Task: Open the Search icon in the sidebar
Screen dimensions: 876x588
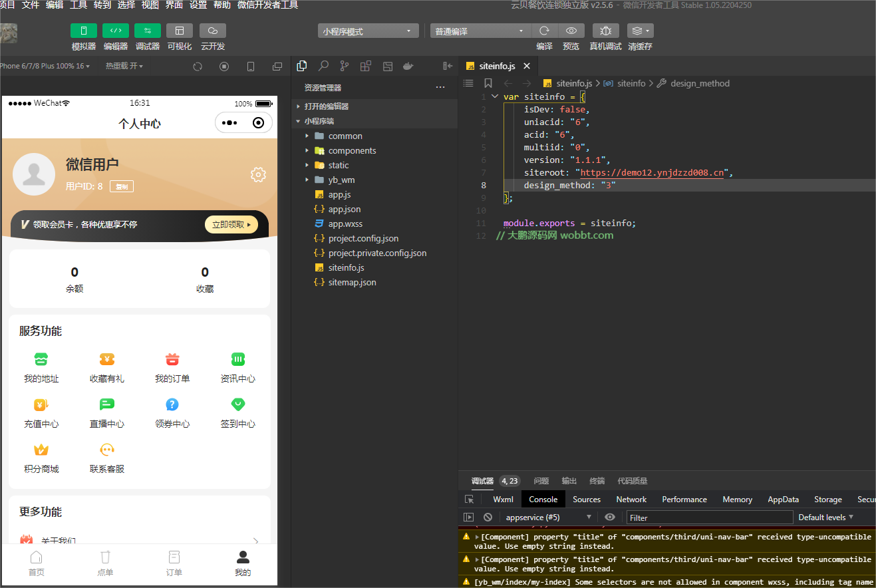Action: tap(323, 66)
